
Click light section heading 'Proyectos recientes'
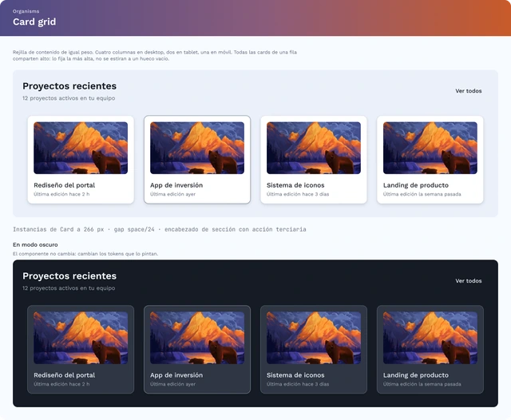click(69, 86)
